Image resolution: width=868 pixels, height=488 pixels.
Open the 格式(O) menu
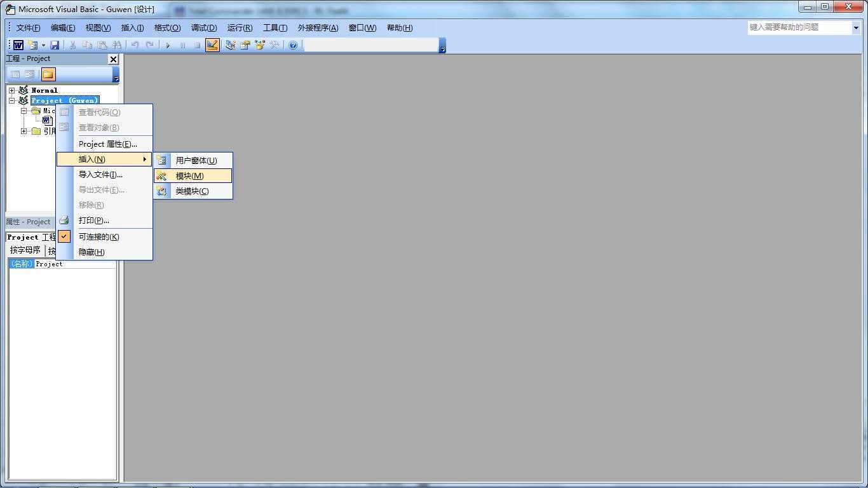coord(167,28)
